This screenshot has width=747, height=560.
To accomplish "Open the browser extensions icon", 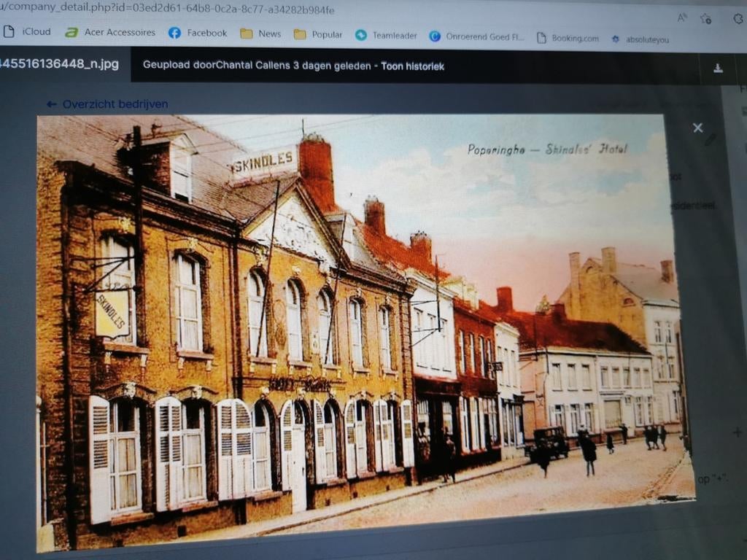I will [738, 19].
